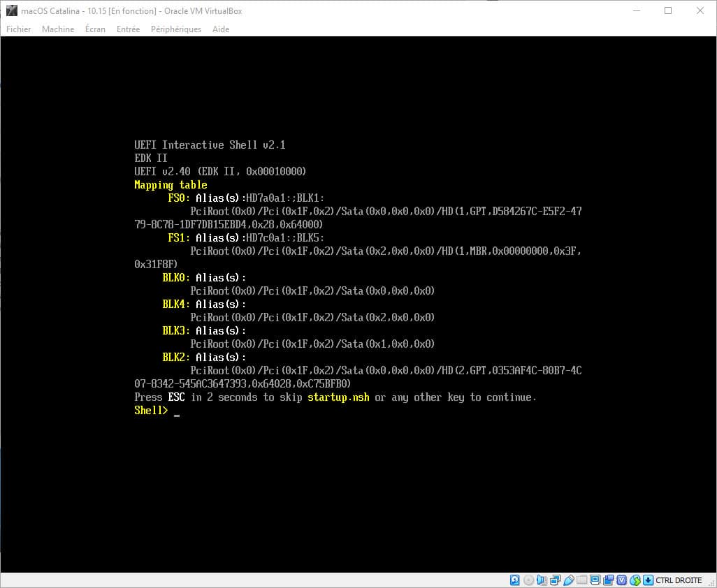Click the BLK0: mapping entry

point(176,277)
